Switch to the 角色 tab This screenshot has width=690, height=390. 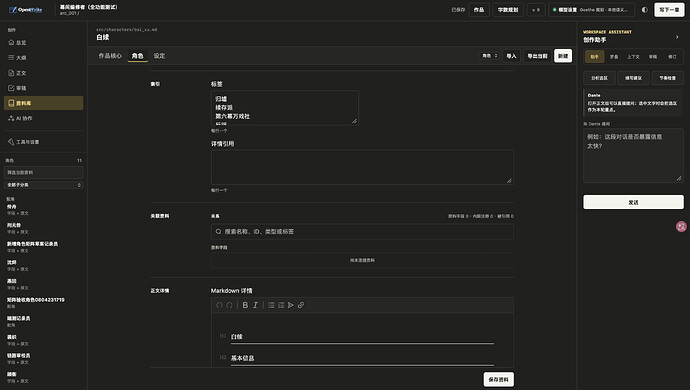pyautogui.click(x=138, y=56)
